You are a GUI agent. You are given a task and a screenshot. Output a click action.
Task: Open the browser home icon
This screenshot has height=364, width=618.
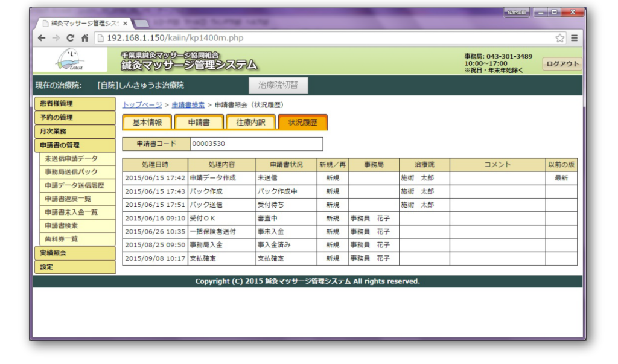tap(84, 38)
